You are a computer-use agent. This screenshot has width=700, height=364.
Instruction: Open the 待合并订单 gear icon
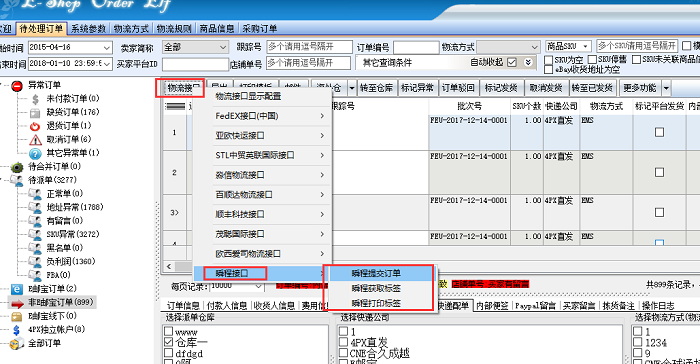17,167
